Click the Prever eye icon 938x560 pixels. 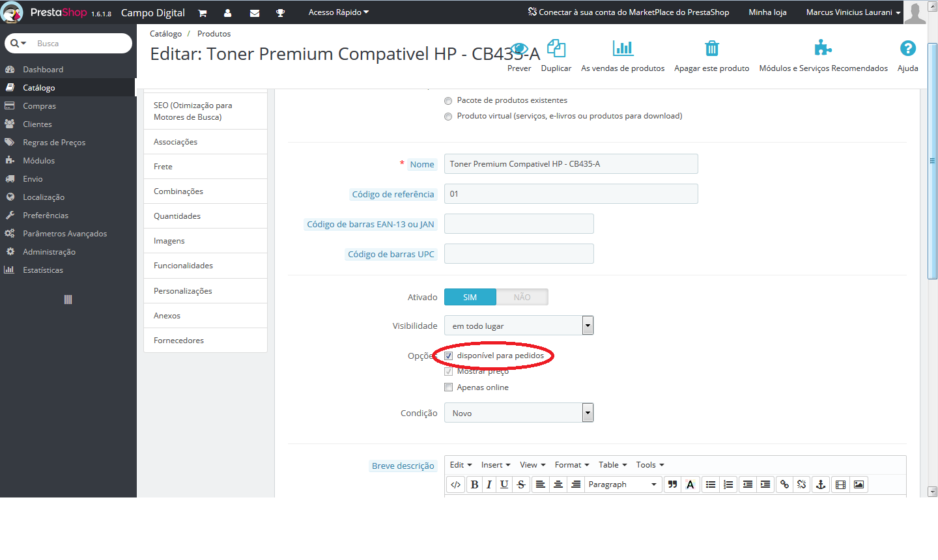[519, 48]
